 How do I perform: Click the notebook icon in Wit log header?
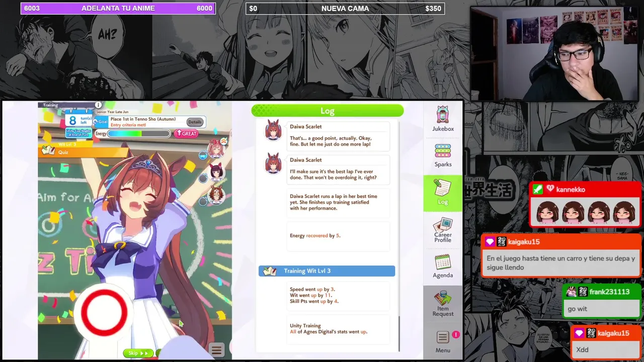click(270, 271)
